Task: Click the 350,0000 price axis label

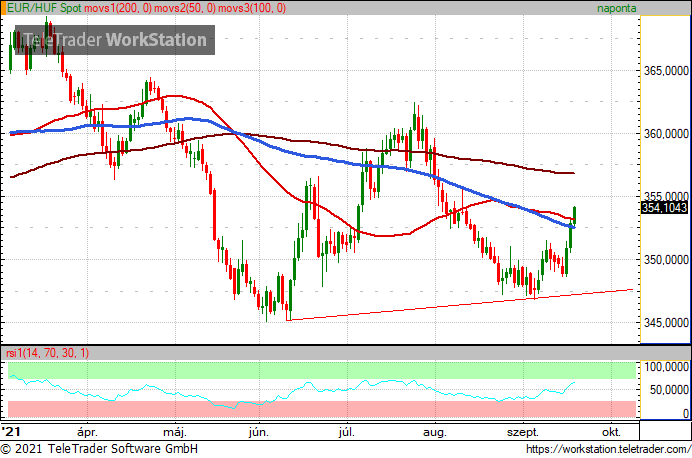Action: coord(666,259)
